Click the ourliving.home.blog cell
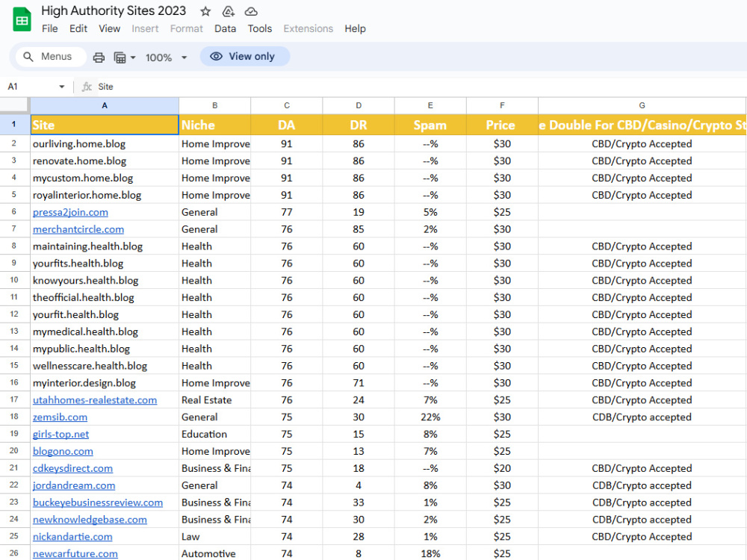 pyautogui.click(x=105, y=144)
